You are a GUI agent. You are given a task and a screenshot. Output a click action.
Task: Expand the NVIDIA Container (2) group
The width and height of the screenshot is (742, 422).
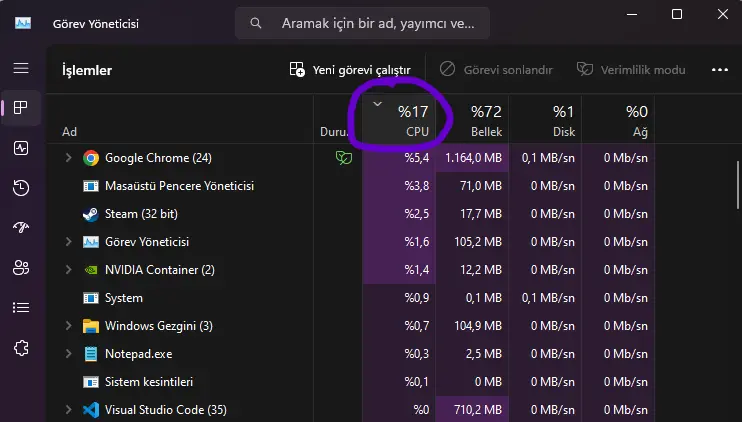[x=68, y=270]
